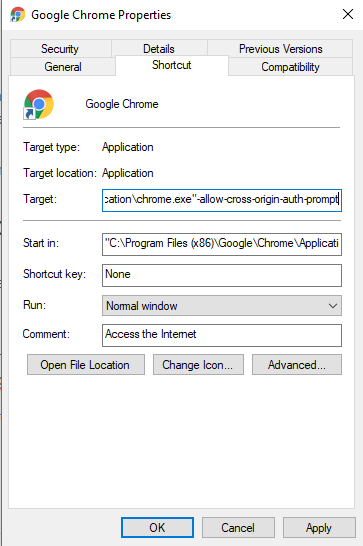Image resolution: width=363 pixels, height=546 pixels.
Task: Click the 'Target location:' label
Action: [x=60, y=173]
